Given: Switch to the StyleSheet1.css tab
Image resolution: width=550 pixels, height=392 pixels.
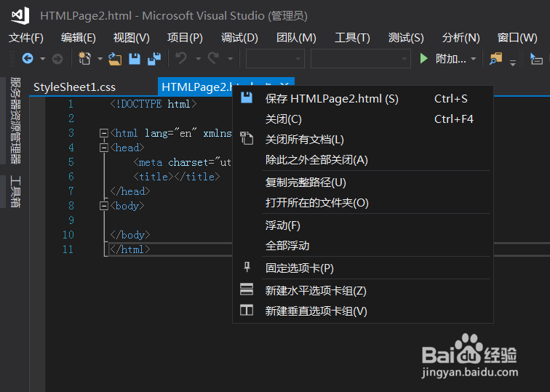Looking at the screenshot, I should pyautogui.click(x=74, y=87).
